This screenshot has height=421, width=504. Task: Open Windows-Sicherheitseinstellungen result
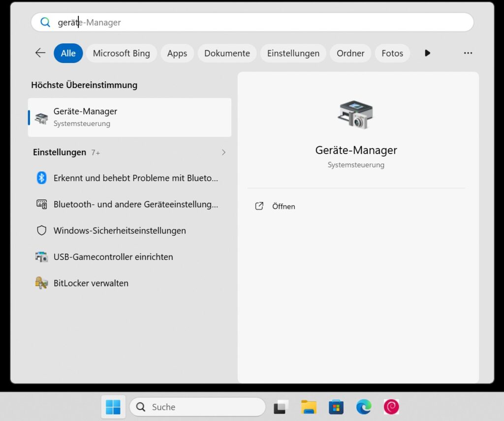(120, 230)
